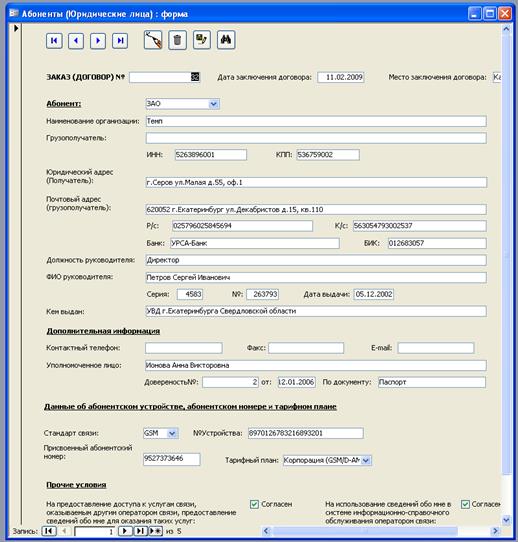Click №Устройства field 8970126783216893201
This screenshot has height=542, width=518.
[x=305, y=433]
